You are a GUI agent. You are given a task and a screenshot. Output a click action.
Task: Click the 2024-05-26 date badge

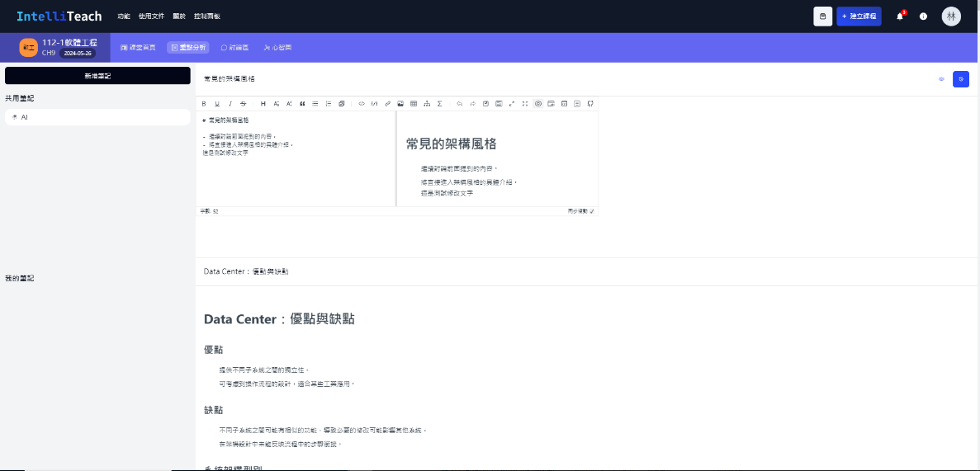pos(78,53)
